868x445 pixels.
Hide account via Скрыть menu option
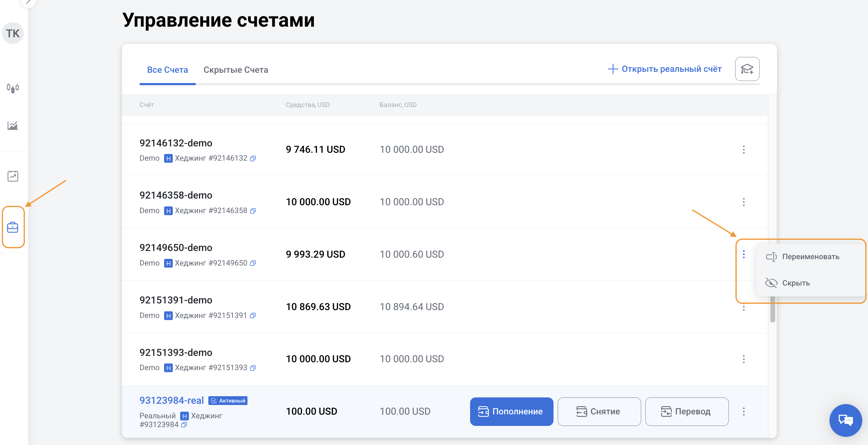(795, 283)
